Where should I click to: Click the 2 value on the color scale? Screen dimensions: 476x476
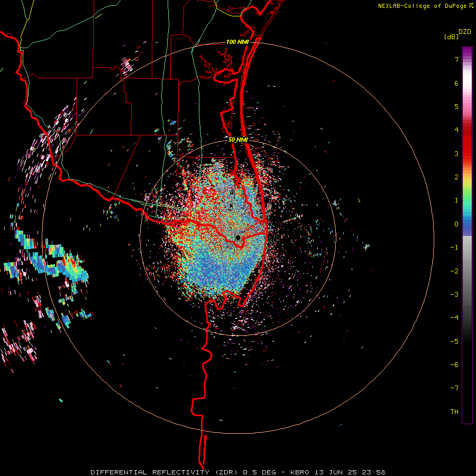(x=456, y=177)
